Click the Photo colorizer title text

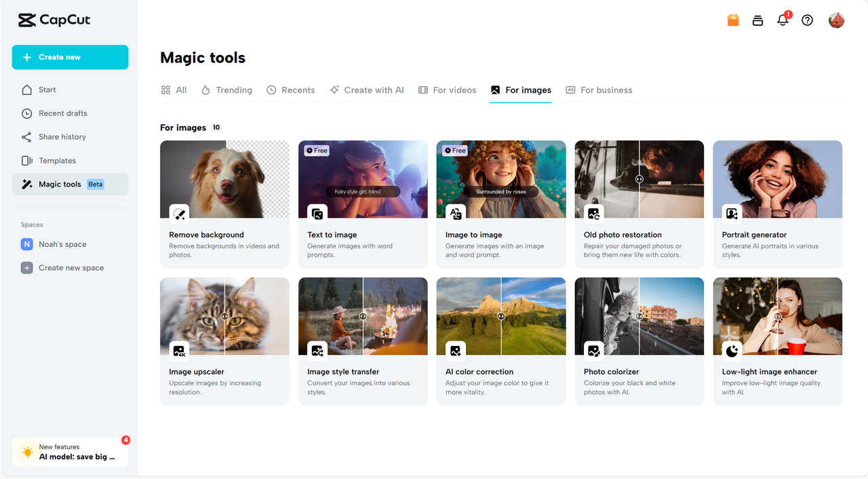point(612,372)
